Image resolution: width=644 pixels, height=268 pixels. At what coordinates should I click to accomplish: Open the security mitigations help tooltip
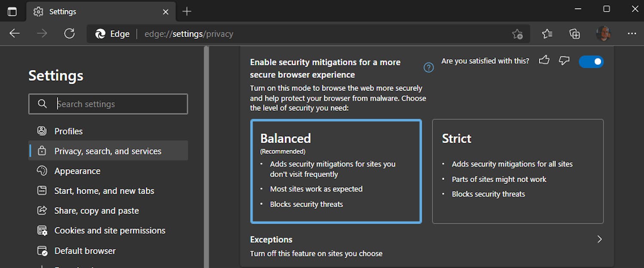pos(428,67)
